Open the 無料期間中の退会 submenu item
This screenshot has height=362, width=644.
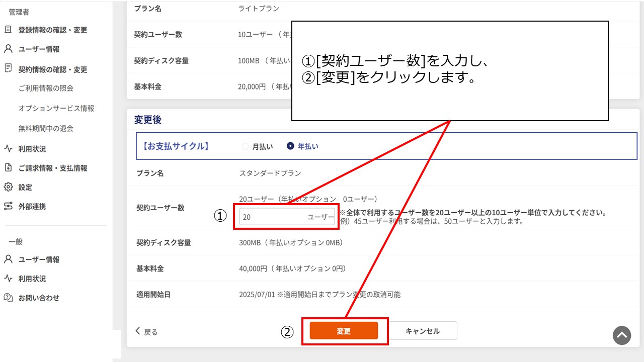tap(46, 128)
